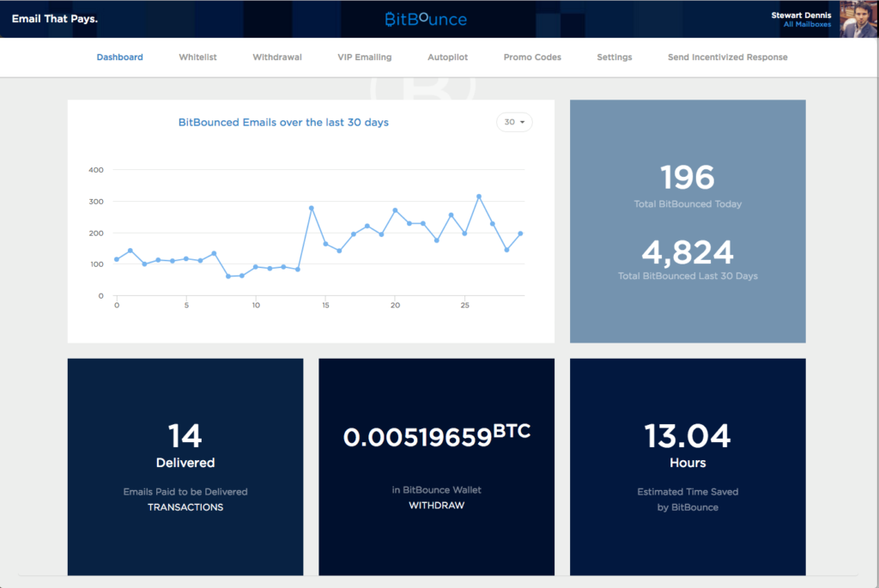
Task: Open the 30 days range dropdown
Action: [514, 123]
